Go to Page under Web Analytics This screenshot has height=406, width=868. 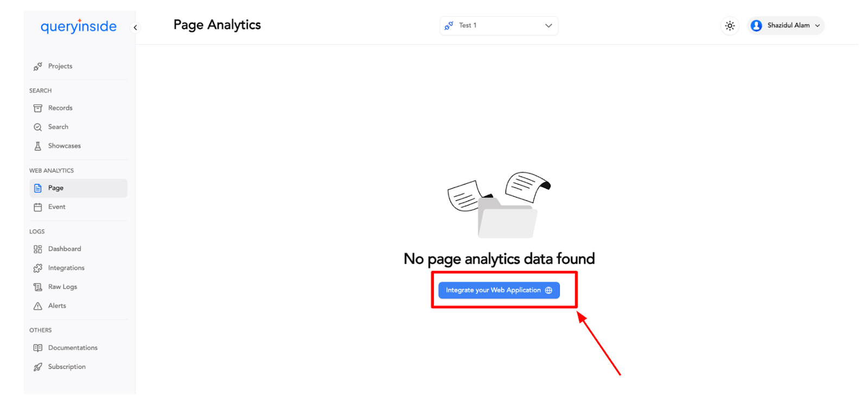point(78,188)
